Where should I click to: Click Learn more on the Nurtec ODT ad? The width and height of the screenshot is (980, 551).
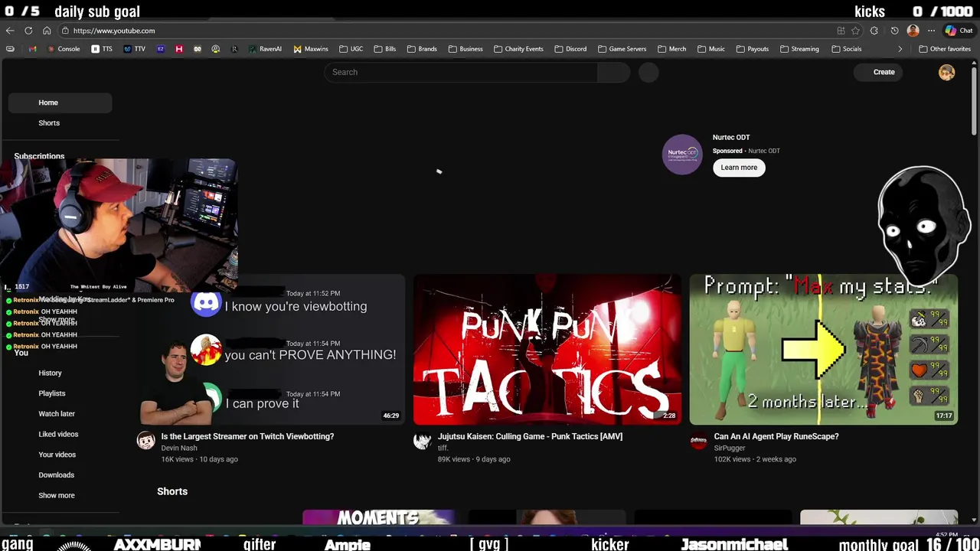[x=739, y=168]
